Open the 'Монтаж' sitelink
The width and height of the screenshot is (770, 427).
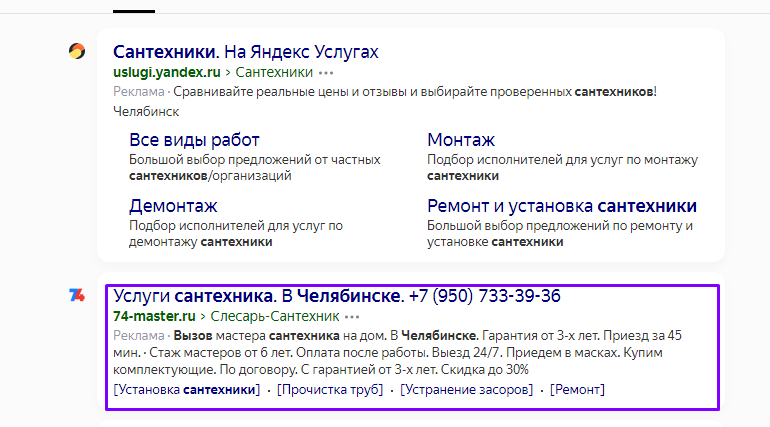461,140
